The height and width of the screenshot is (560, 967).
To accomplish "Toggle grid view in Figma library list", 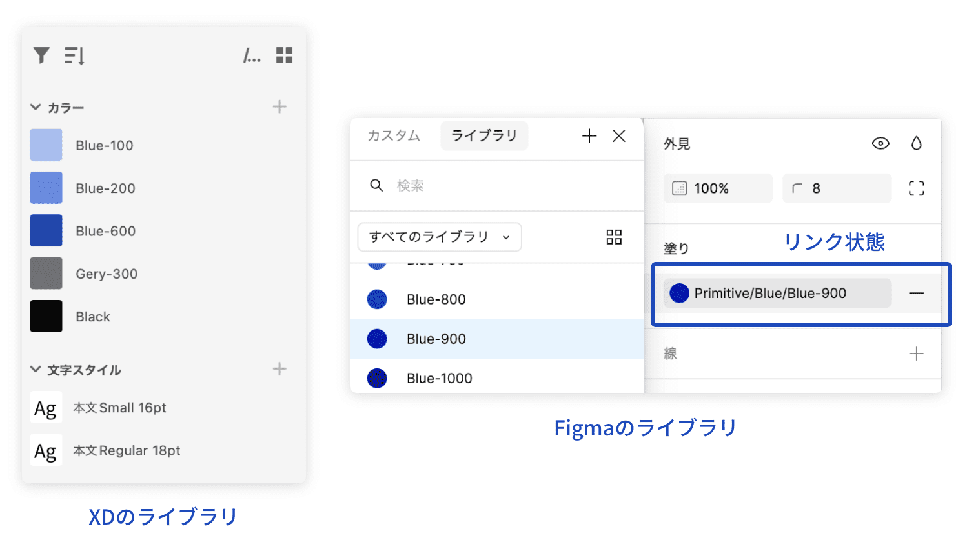I will click(x=614, y=237).
